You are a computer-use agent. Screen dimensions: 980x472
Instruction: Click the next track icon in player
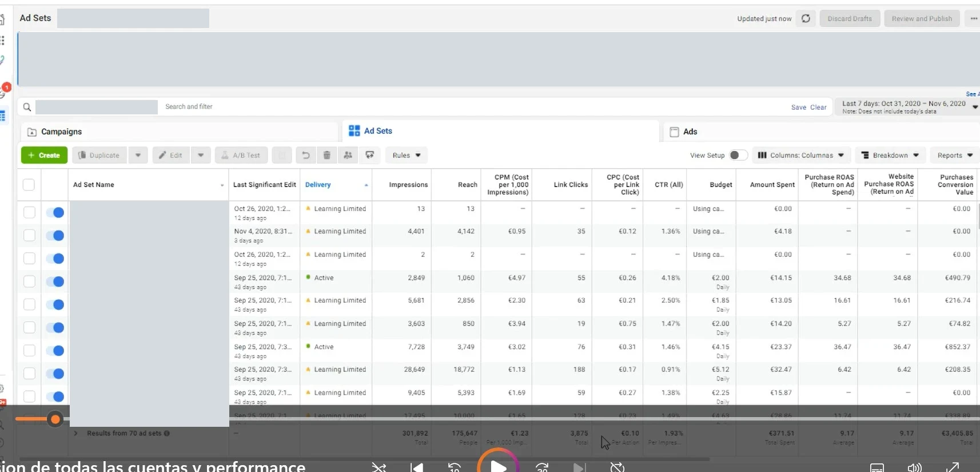click(579, 467)
